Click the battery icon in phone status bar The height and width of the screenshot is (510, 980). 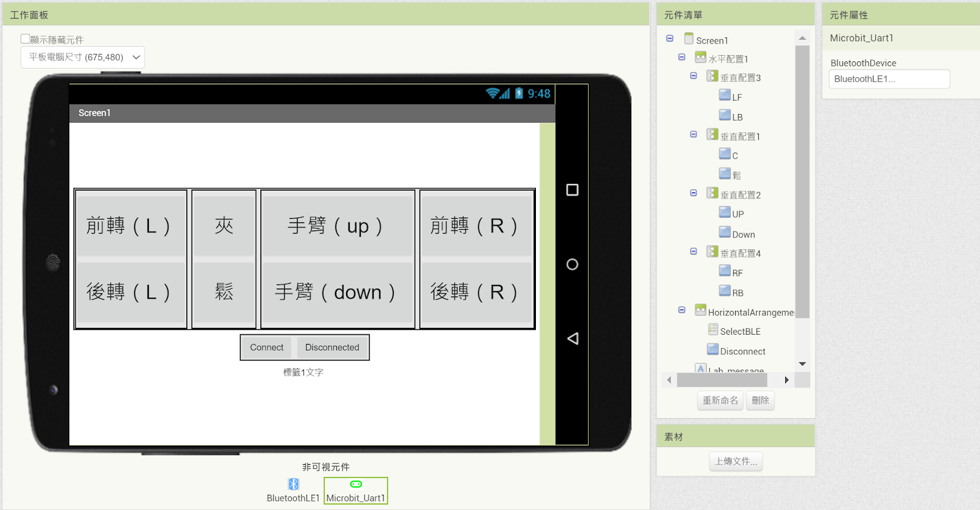519,93
